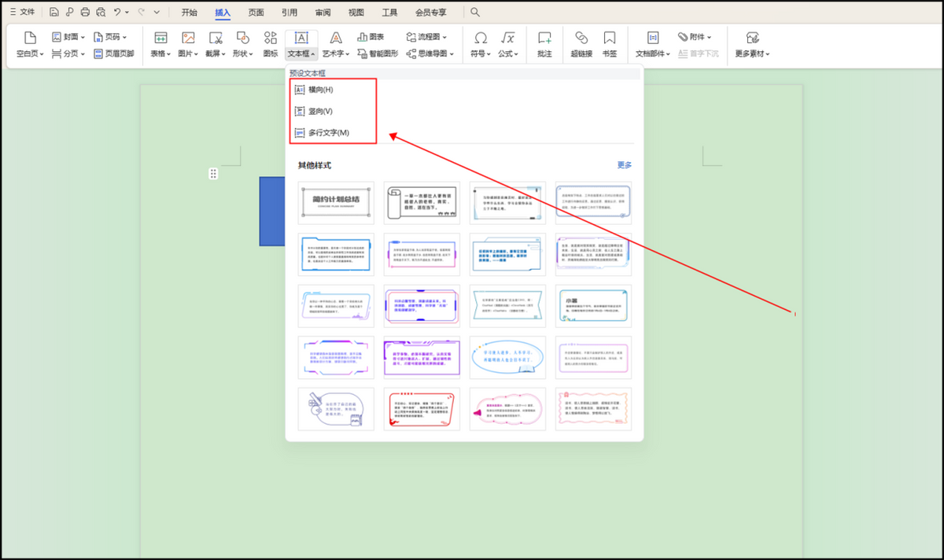944x560 pixels.
Task: Switch to the Home (开始) tab
Action: point(190,13)
